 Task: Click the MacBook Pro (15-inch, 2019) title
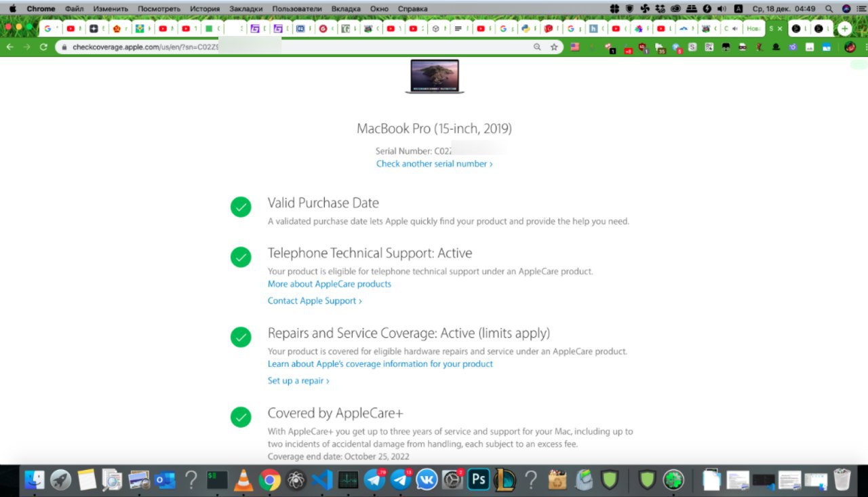(434, 128)
